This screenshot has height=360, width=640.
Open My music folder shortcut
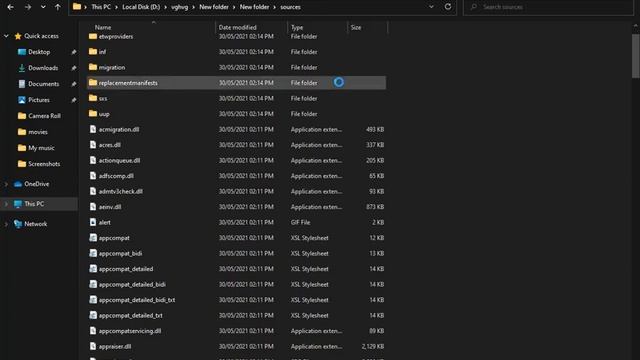tap(41, 148)
